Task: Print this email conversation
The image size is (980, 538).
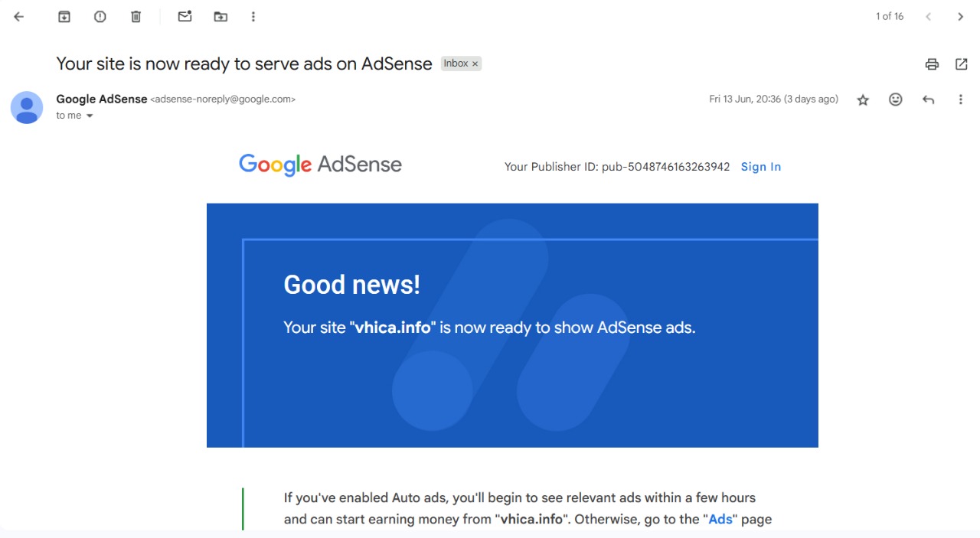Action: [x=932, y=64]
